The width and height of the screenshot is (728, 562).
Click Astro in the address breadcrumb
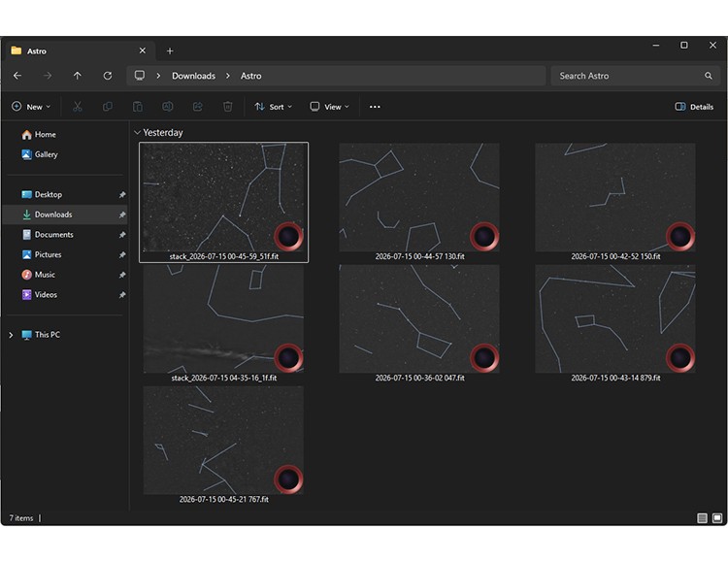tap(250, 76)
